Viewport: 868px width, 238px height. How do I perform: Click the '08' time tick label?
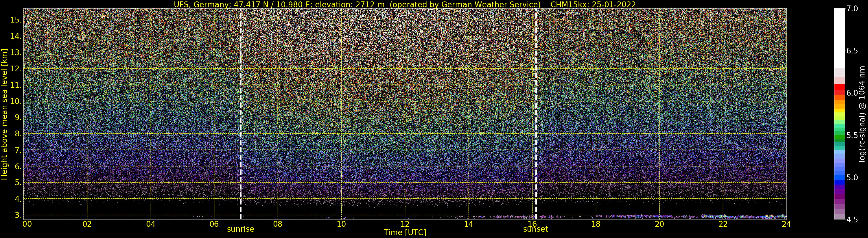click(x=278, y=224)
